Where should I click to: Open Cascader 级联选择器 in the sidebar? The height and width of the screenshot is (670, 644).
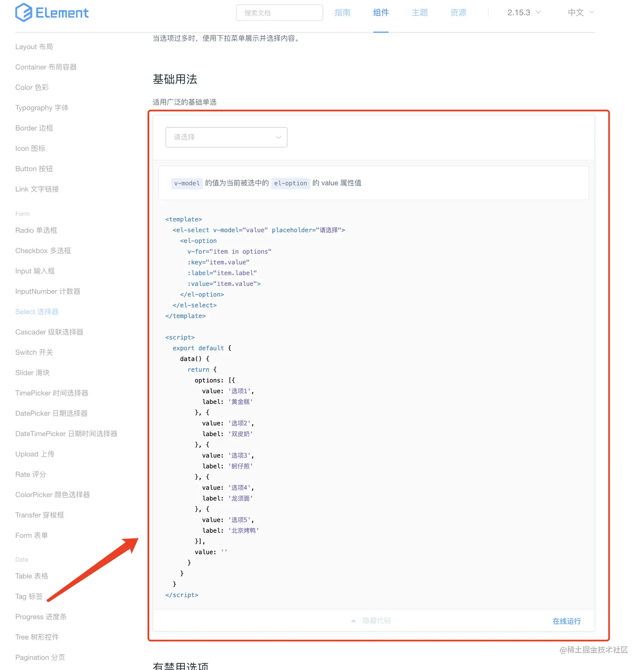click(x=49, y=332)
